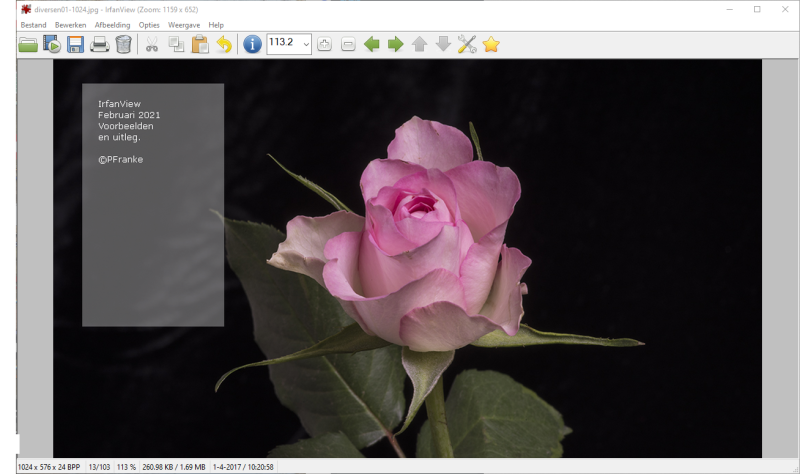The height and width of the screenshot is (474, 800).
Task: Click the Copy icon
Action: (x=176, y=44)
